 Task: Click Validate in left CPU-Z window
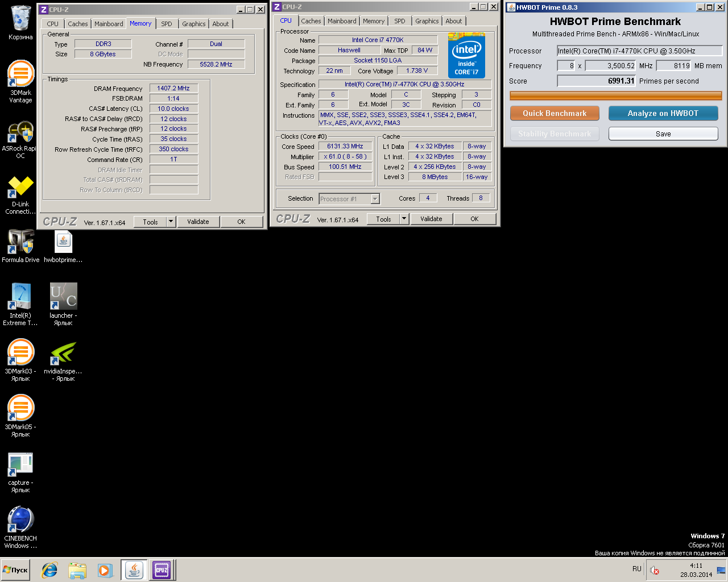198,222
